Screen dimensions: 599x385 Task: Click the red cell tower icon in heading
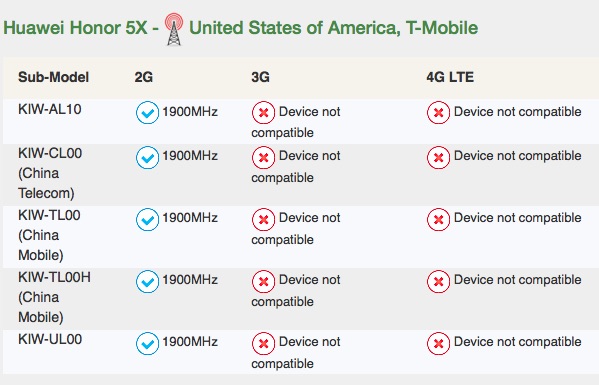click(174, 29)
